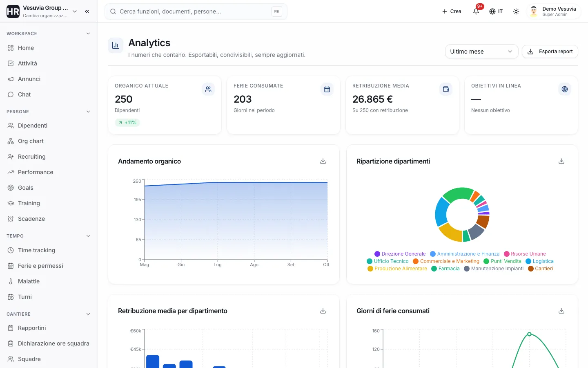Image resolution: width=588 pixels, height=368 pixels.
Task: Toggle the Risorse Umane legend entry
Action: [x=525, y=254]
